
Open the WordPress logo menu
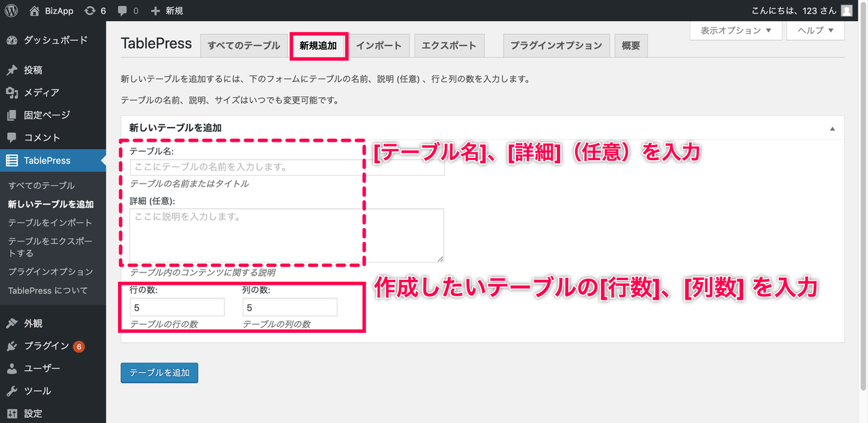pyautogui.click(x=11, y=11)
